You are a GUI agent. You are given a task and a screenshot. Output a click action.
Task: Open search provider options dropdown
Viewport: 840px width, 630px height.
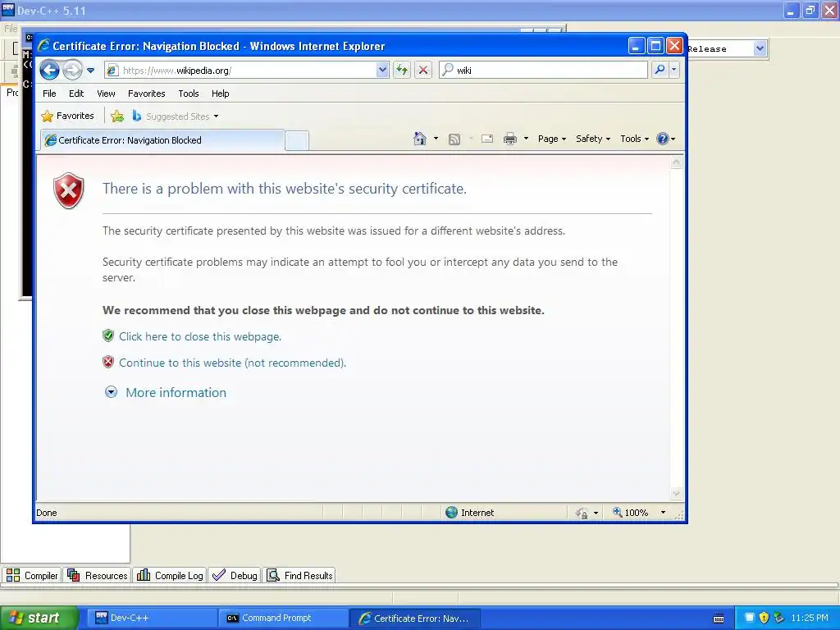[x=674, y=71]
